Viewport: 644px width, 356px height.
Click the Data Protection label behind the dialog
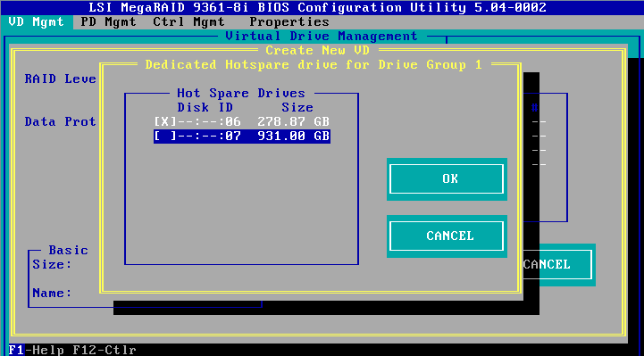pos(61,121)
